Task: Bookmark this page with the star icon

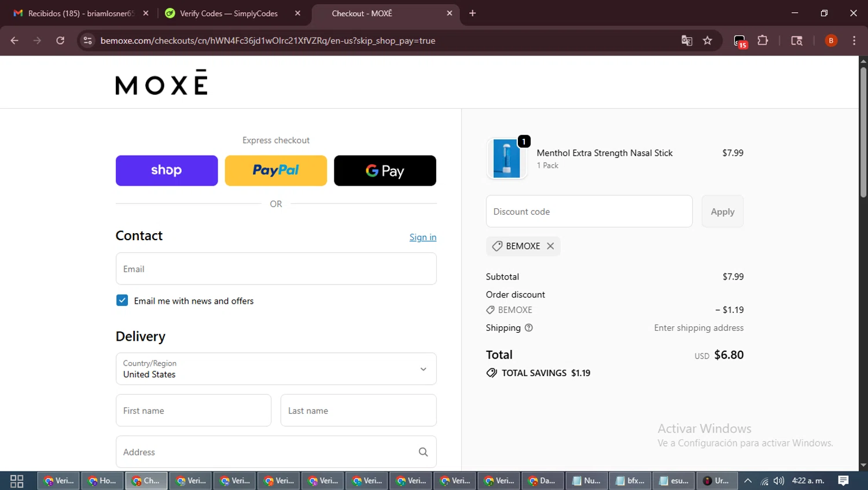Action: pyautogui.click(x=707, y=40)
